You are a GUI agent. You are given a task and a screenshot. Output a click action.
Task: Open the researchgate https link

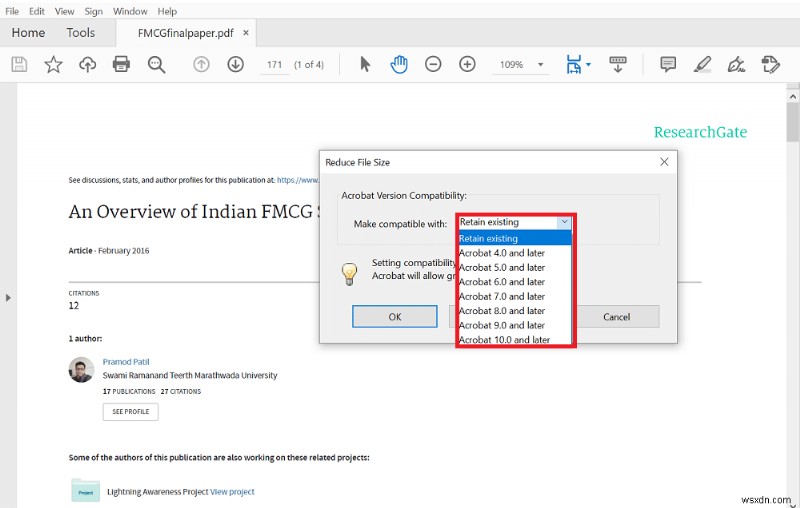(297, 180)
